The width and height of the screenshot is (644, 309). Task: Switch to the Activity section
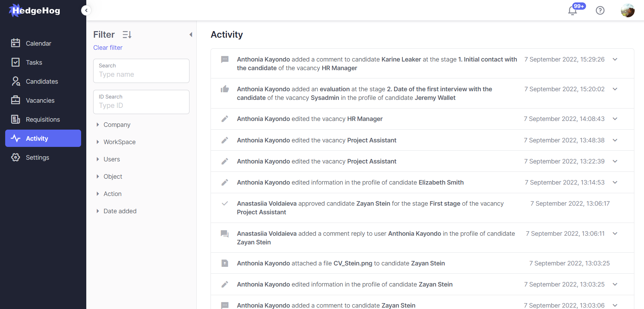pos(37,138)
